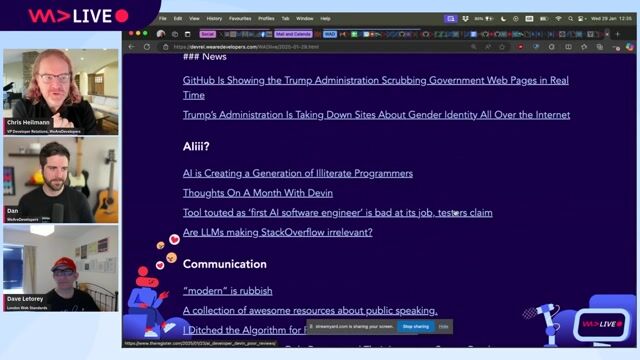Click the new tab plus icon

[x=617, y=34]
